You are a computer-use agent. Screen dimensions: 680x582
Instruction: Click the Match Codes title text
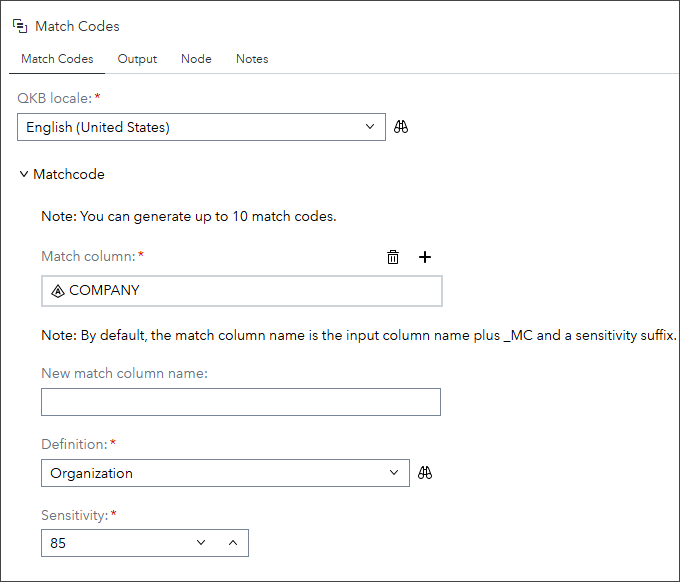point(77,26)
